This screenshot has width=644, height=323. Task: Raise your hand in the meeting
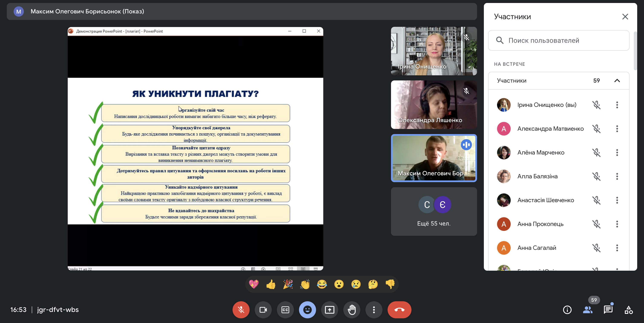[x=352, y=310]
